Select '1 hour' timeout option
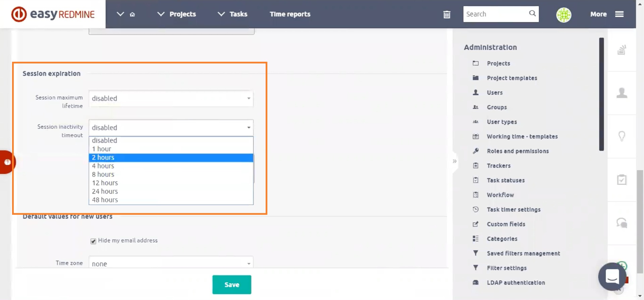The height and width of the screenshot is (300, 644). (x=171, y=149)
